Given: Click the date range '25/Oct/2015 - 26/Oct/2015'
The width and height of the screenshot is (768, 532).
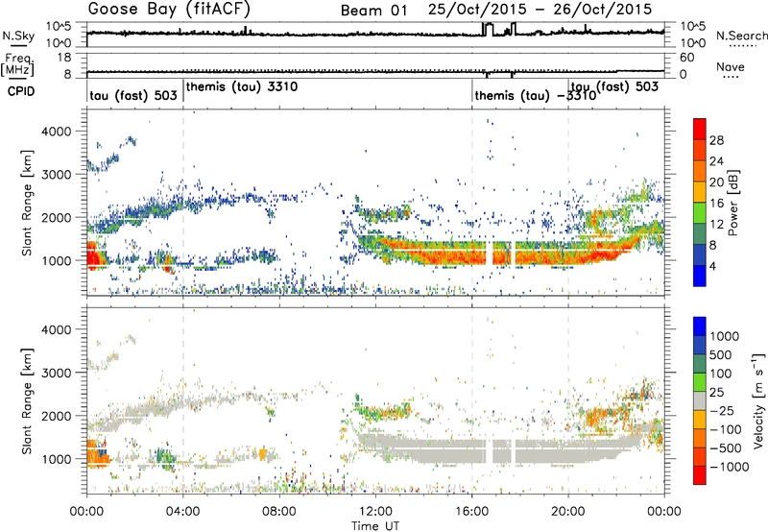Looking at the screenshot, I should tap(540, 10).
